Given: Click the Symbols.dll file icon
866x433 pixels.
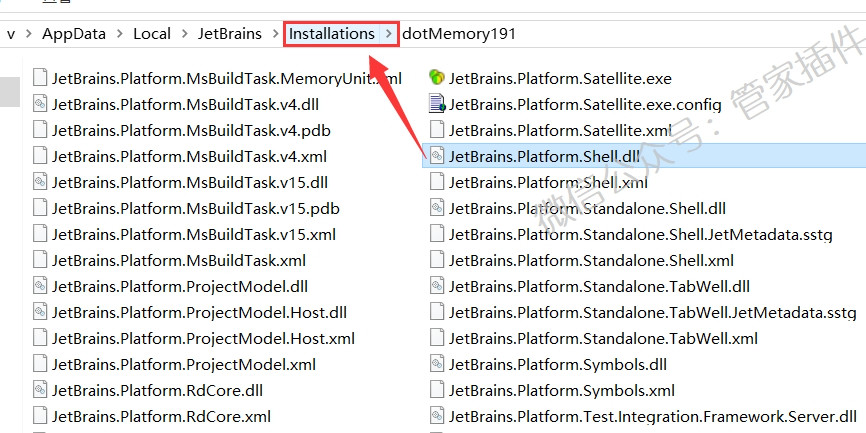Looking at the screenshot, I should (x=437, y=365).
